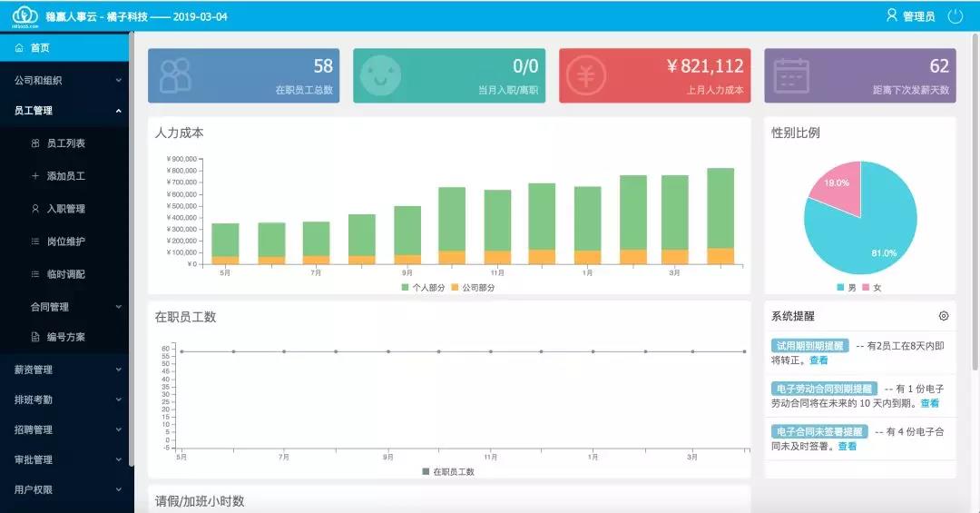Viewport: 980px width, 513px height.
Task: Click the home icon beside 首页
Action: 19,47
